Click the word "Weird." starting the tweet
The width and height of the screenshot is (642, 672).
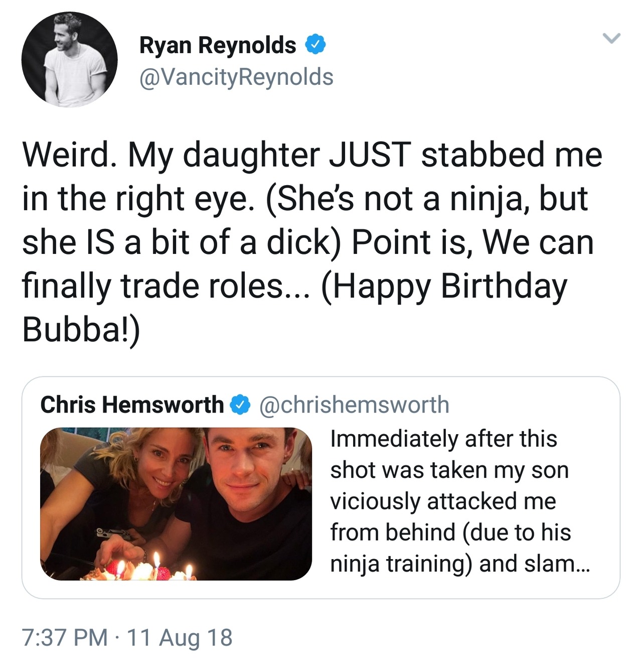pos(67,155)
